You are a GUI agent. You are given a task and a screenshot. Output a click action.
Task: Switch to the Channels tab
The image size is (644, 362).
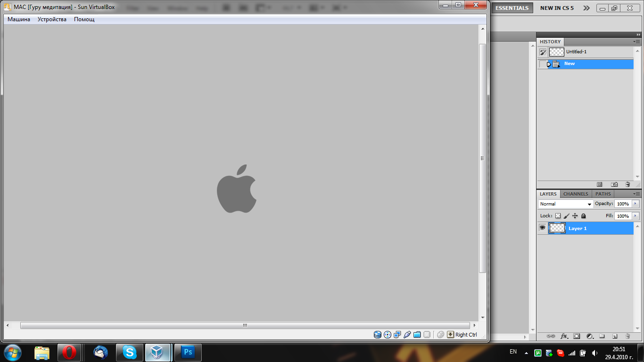click(576, 194)
